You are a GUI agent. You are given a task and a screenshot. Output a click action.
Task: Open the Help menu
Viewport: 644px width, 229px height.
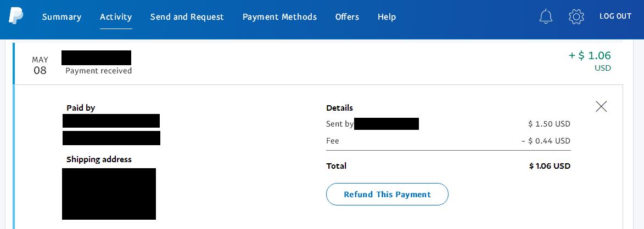pyautogui.click(x=387, y=17)
